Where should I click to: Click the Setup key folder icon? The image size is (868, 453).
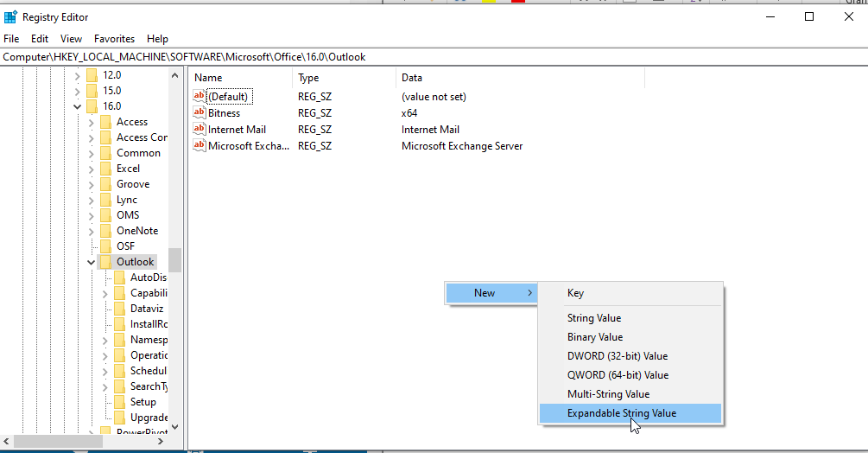[119, 401]
